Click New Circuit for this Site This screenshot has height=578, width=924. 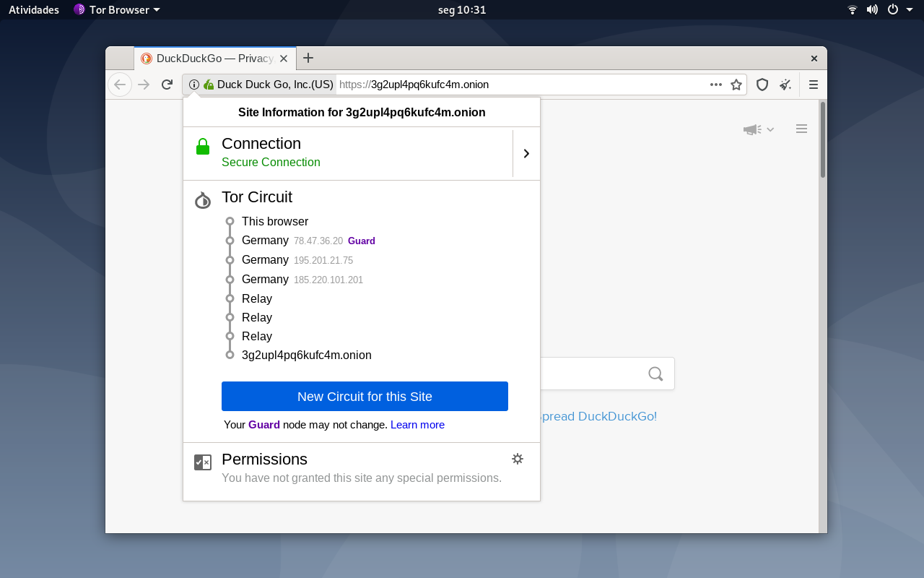(x=365, y=396)
